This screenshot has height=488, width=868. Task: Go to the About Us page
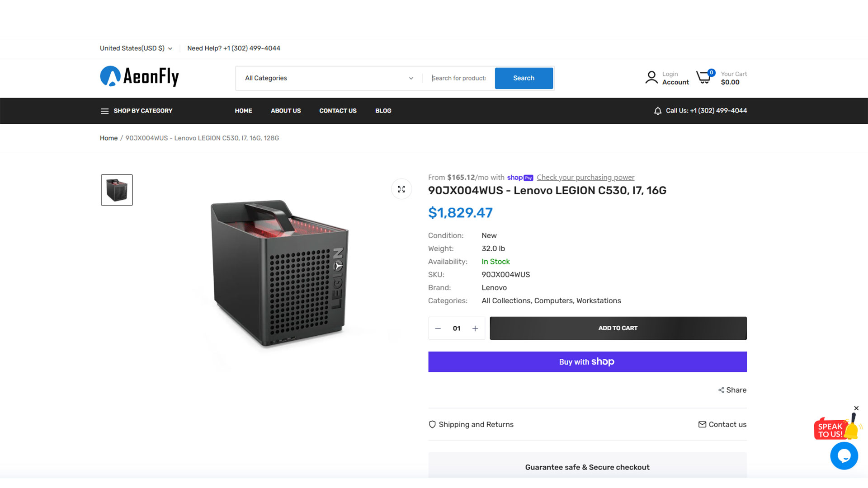click(x=286, y=111)
